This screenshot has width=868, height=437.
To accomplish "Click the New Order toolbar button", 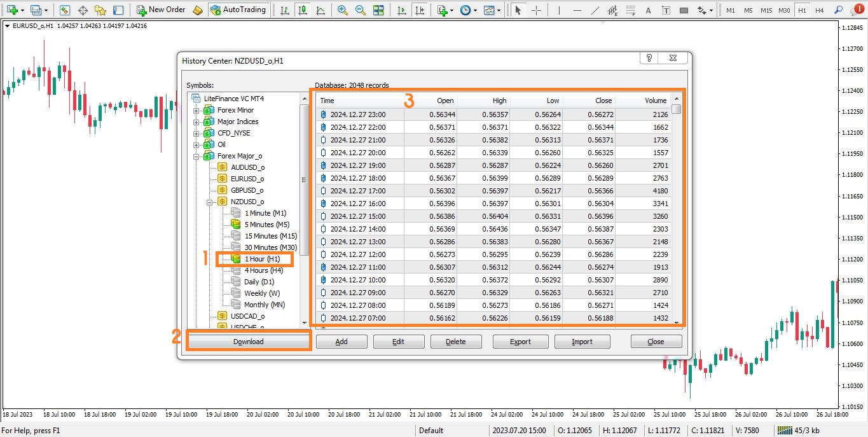I will [x=161, y=10].
